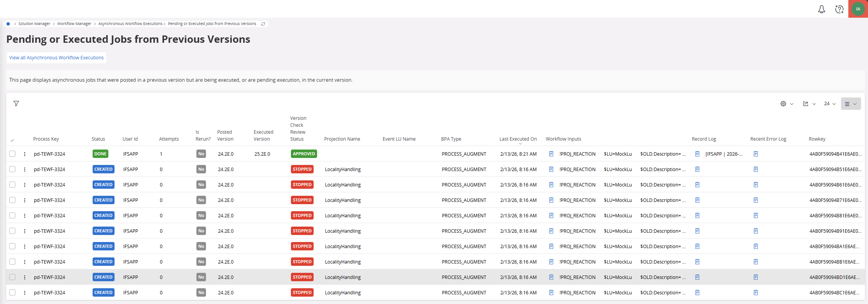Viewport: 868px width, 304px height.
Task: Click the Rowkey column header
Action: (817, 139)
